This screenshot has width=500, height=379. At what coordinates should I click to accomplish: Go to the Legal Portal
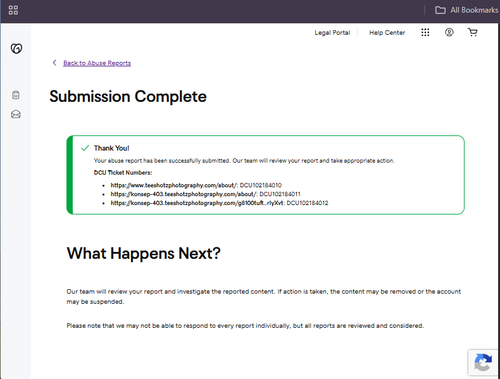click(x=332, y=33)
